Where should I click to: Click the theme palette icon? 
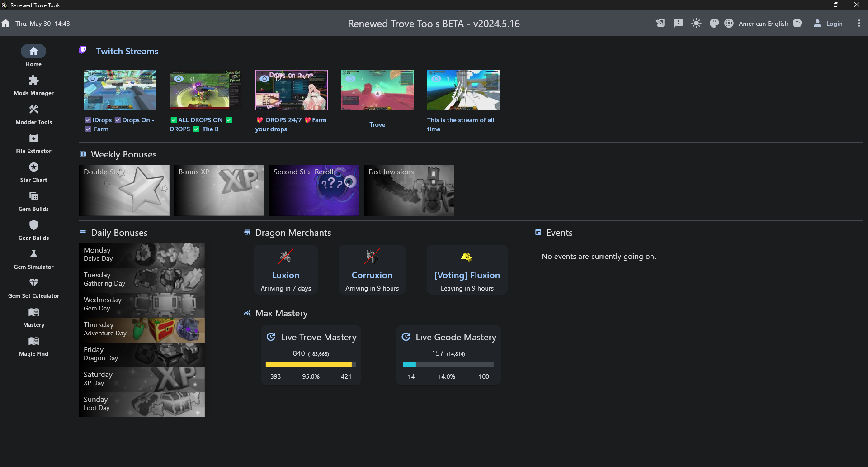714,23
